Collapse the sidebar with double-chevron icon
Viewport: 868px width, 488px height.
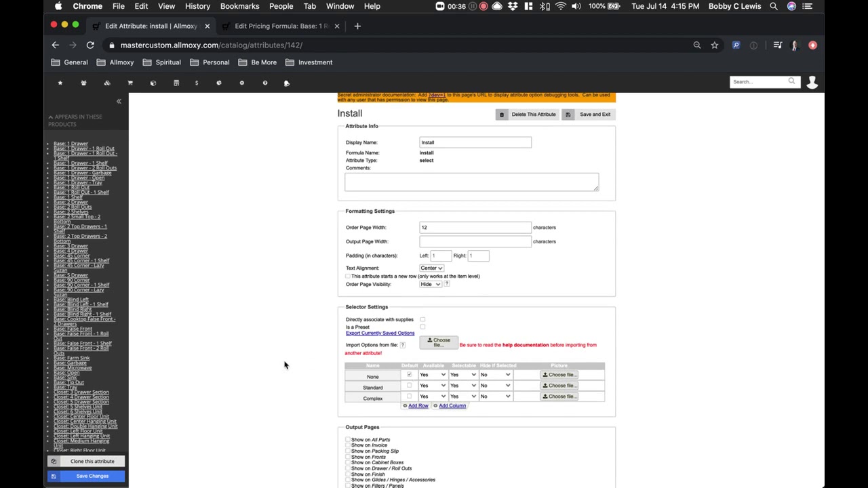click(119, 102)
